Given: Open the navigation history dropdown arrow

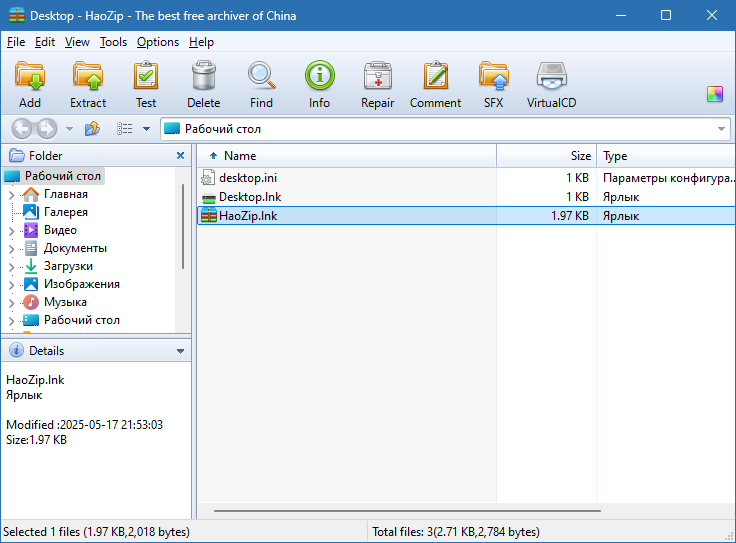Looking at the screenshot, I should (x=69, y=129).
